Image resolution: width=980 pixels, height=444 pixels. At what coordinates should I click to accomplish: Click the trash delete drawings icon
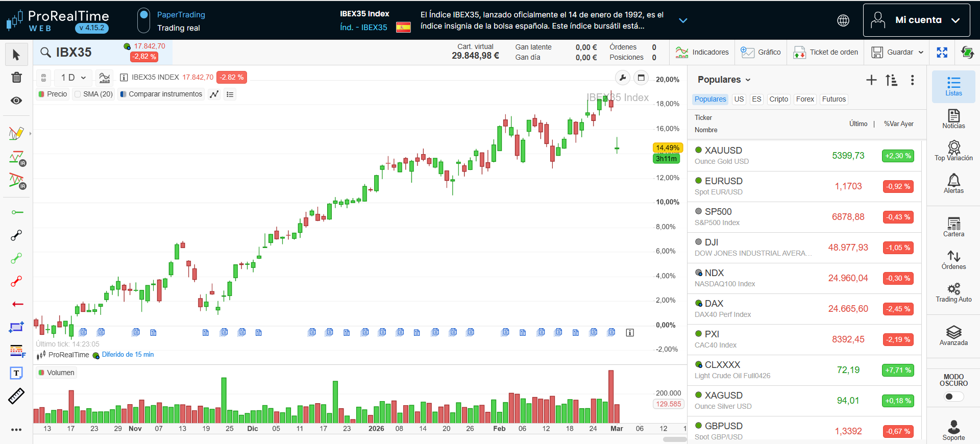[x=16, y=78]
